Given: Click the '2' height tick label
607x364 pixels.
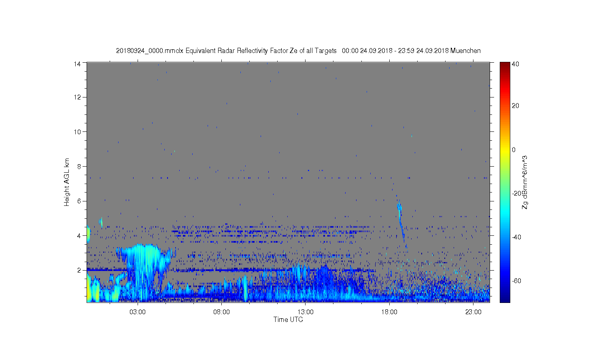Looking at the screenshot, I should tap(80, 270).
